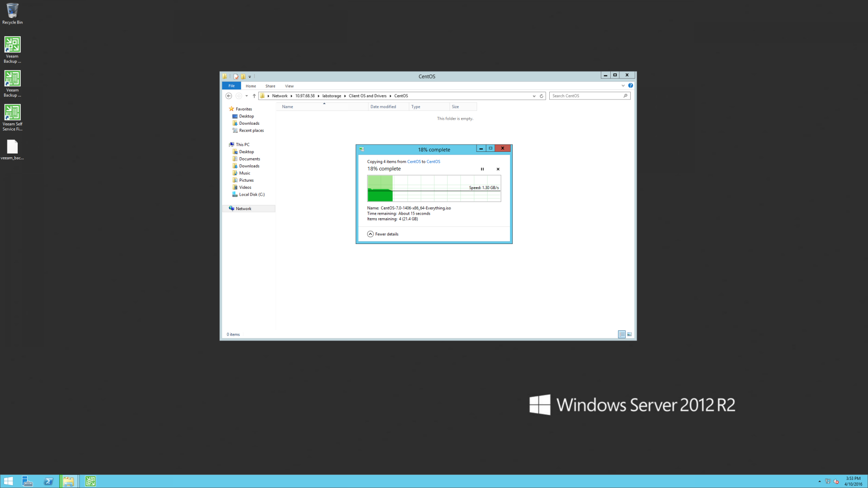
Task: Go up one folder level
Action: pyautogui.click(x=254, y=96)
